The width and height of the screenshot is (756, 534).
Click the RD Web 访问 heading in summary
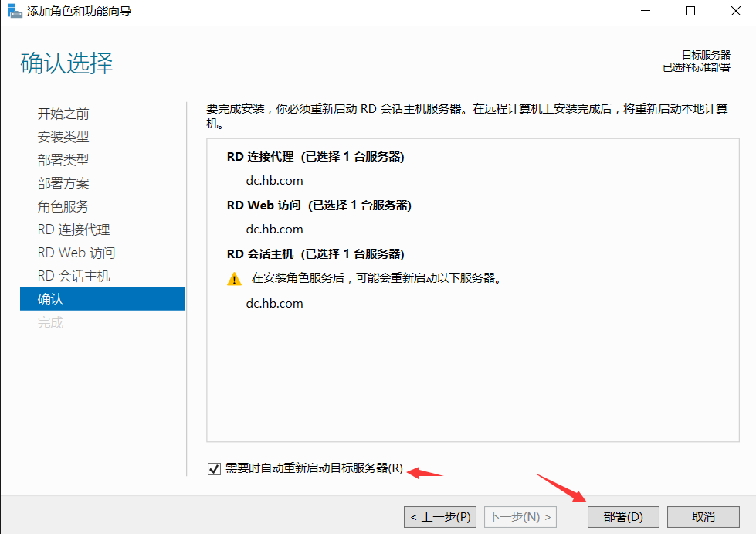(x=319, y=206)
